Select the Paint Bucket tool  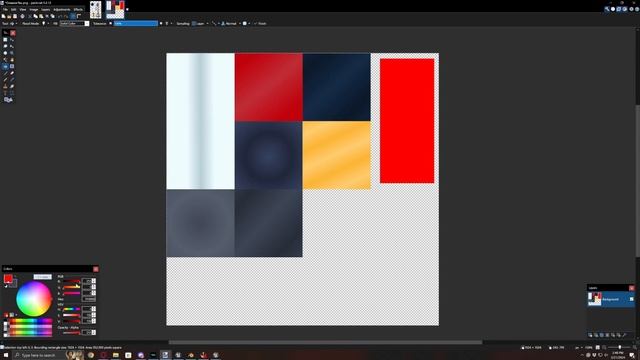coord(5,66)
